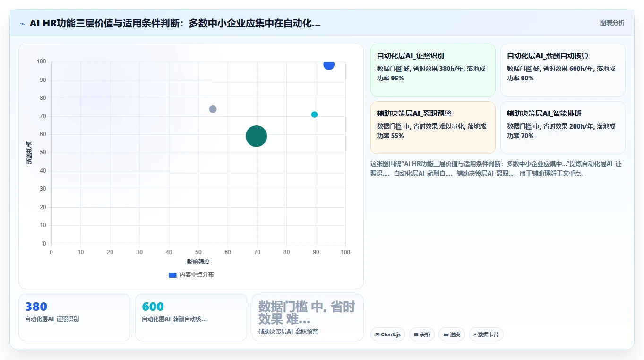The width and height of the screenshot is (644, 360).
Task: Click the 表格 tag text
Action: coord(425,334)
